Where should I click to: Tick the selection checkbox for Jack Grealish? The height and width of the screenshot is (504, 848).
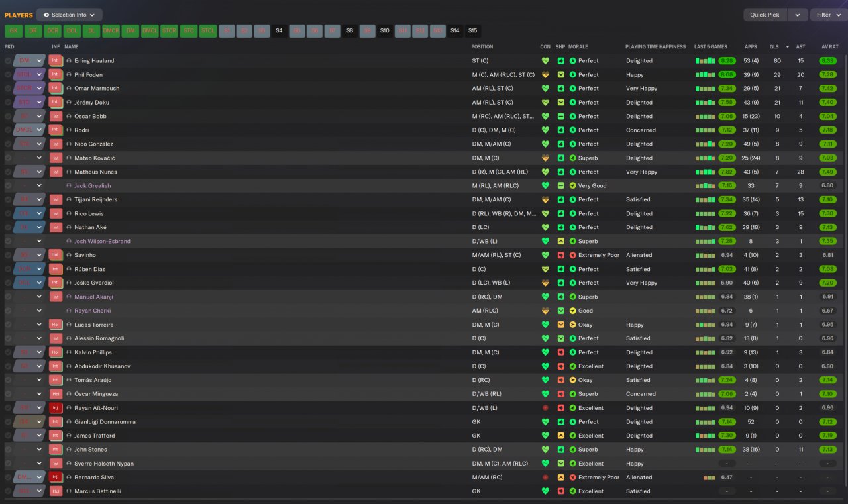[8, 186]
